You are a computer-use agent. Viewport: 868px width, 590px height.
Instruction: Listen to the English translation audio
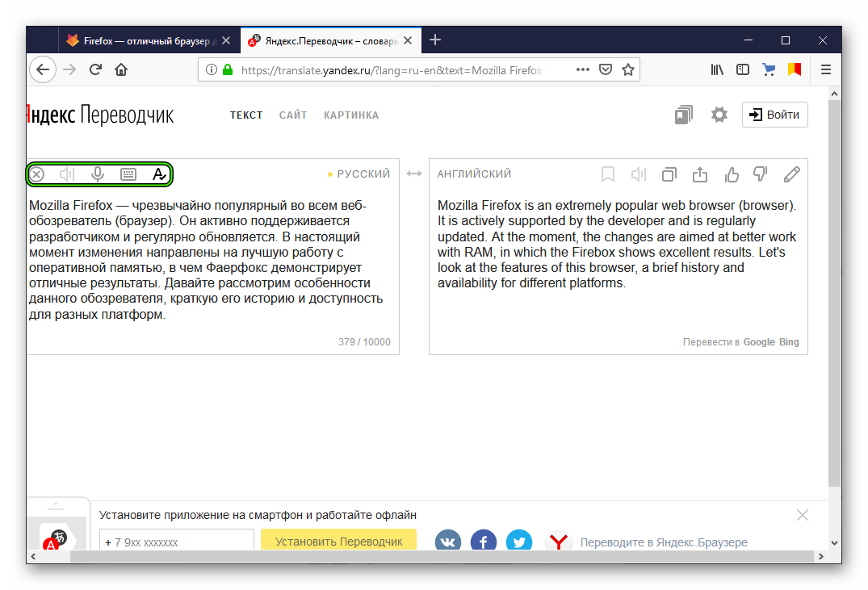tap(639, 174)
